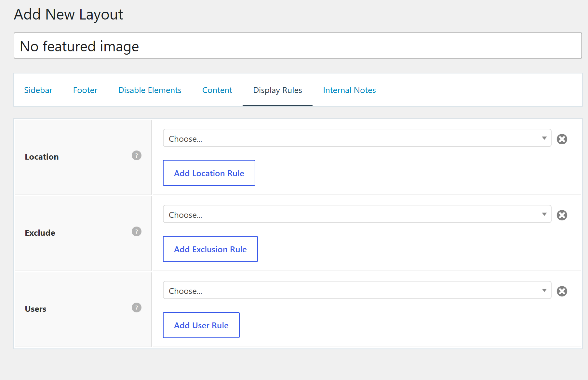Select the Display Rules tab
The width and height of the screenshot is (588, 380).
pyautogui.click(x=277, y=90)
